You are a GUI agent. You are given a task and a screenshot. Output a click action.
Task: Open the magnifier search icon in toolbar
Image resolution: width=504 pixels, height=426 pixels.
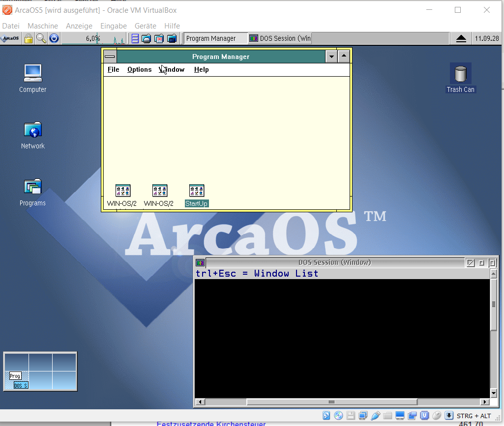[41, 38]
